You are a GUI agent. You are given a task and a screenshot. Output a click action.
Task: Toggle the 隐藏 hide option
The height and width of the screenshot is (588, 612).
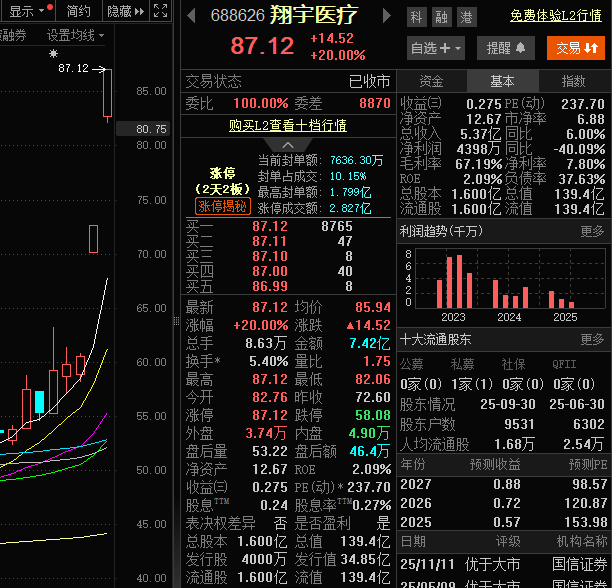[x=119, y=11]
